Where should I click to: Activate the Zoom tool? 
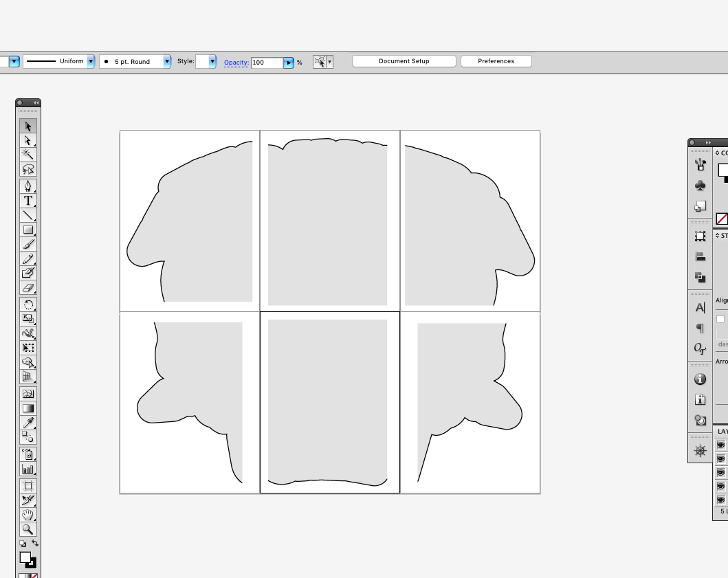[x=28, y=530]
